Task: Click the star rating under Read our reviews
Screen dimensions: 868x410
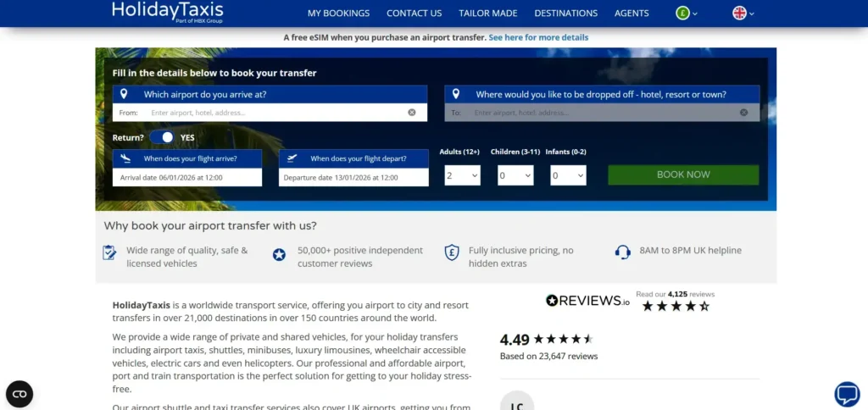Action: (x=676, y=306)
